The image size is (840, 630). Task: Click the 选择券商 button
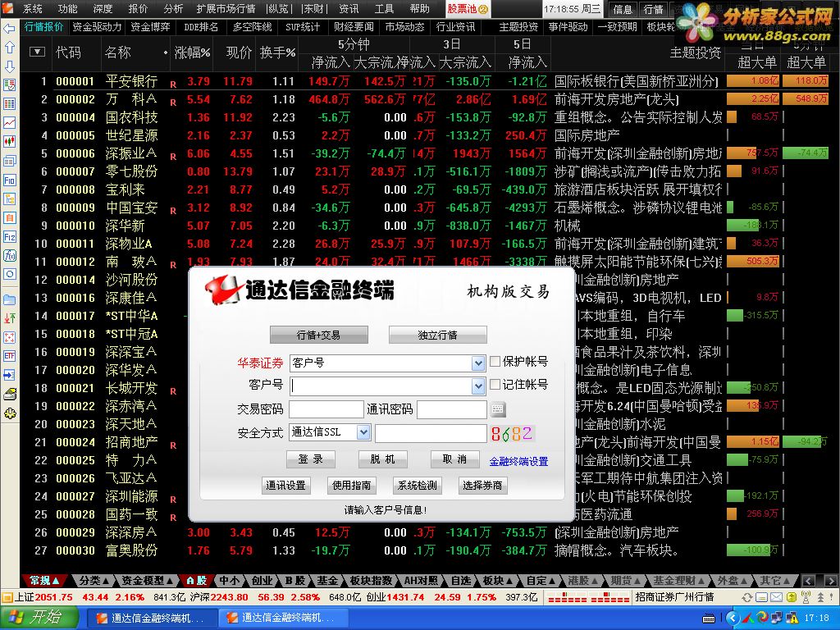[482, 486]
